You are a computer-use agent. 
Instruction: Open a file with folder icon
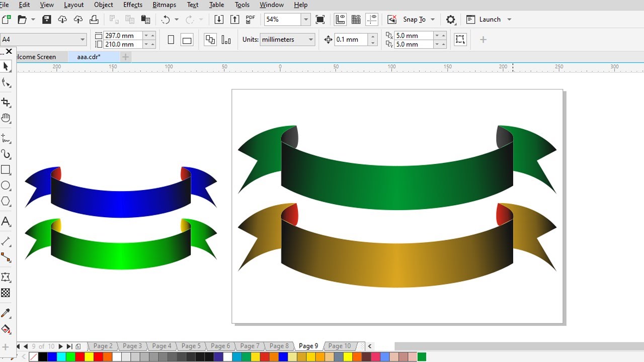tap(22, 20)
